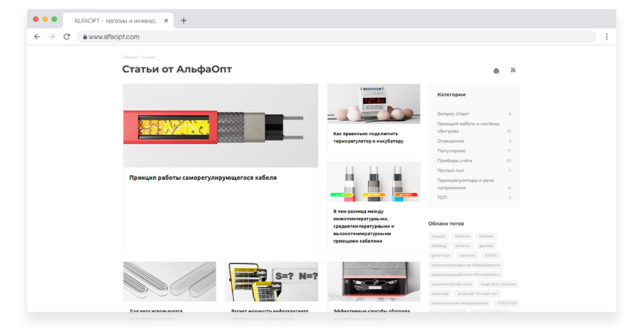Viewport: 644px width, 330px height.
Task: Go back with browser back arrow
Action: [x=37, y=37]
